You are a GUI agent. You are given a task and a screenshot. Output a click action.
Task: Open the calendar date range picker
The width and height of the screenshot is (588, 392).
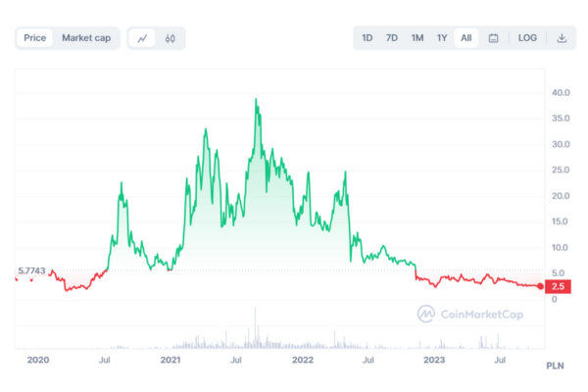tap(493, 38)
